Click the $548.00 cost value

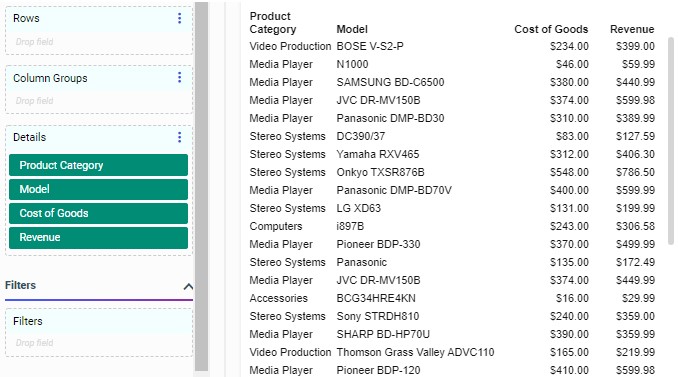pyautogui.click(x=569, y=173)
